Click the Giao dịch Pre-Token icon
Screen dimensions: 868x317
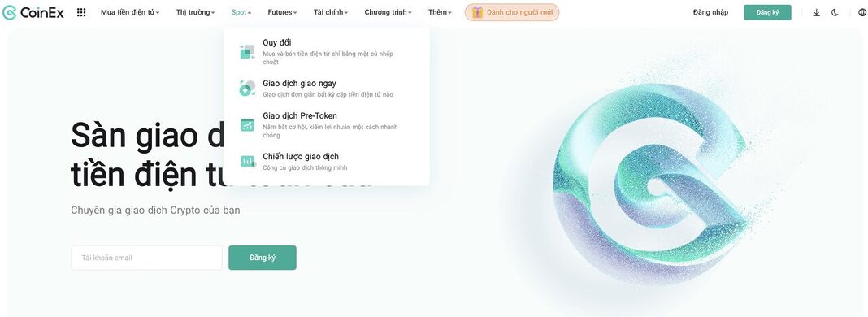pos(247,124)
